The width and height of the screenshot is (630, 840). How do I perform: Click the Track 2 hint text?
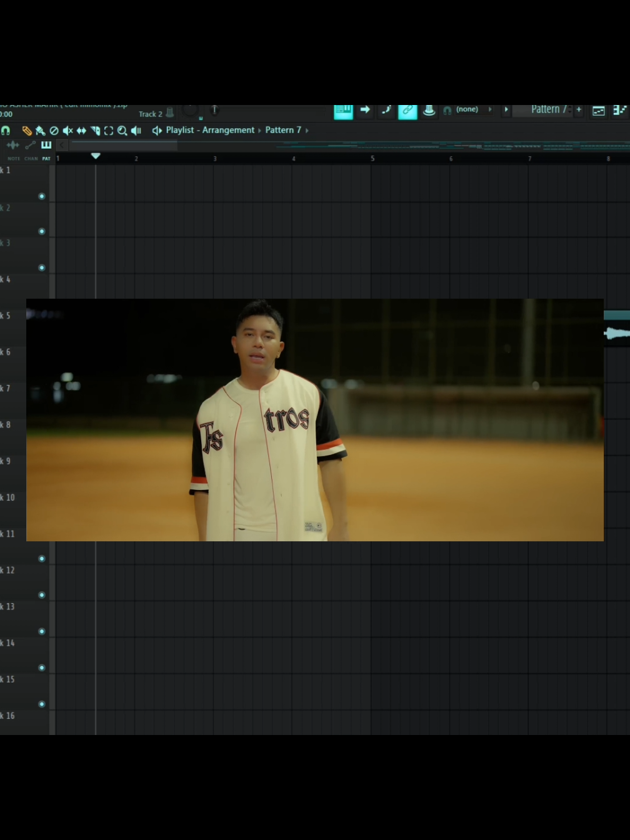tap(151, 114)
